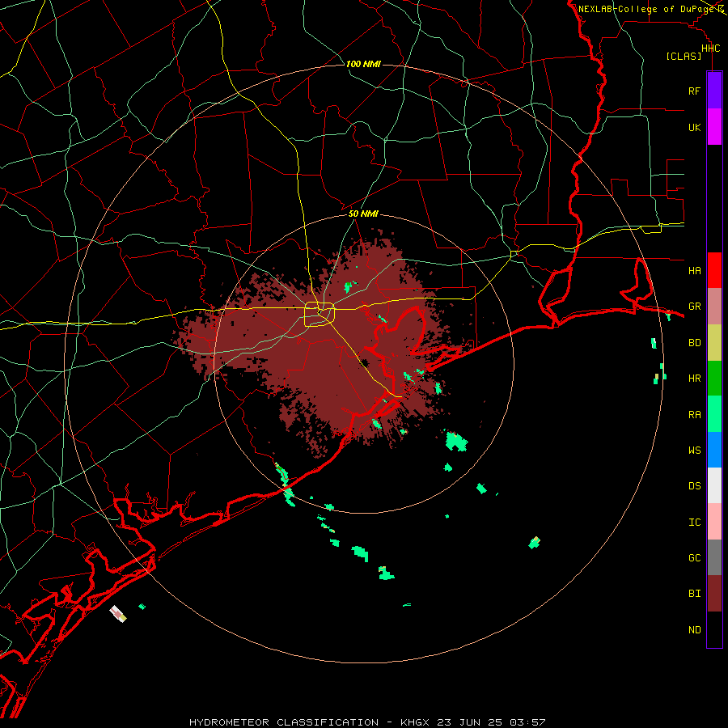Image resolution: width=728 pixels, height=728 pixels.
Task: Click the ND legend label
Action: point(694,630)
